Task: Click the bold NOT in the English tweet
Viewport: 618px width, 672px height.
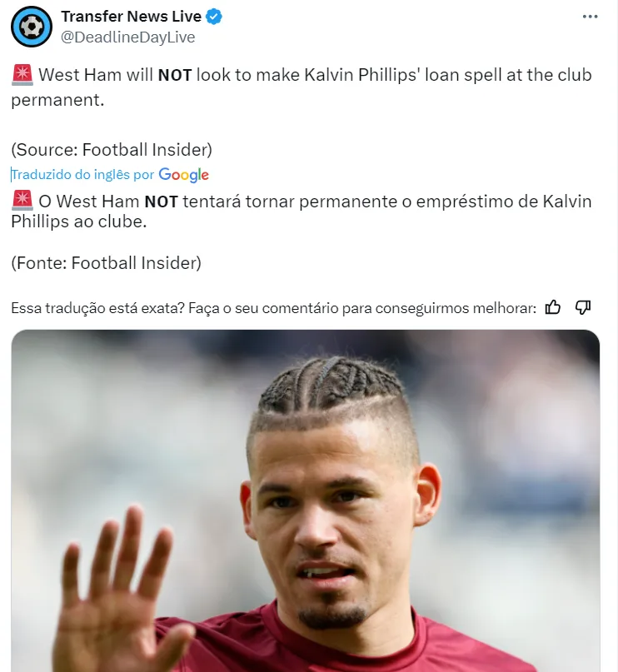Action: pos(175,76)
